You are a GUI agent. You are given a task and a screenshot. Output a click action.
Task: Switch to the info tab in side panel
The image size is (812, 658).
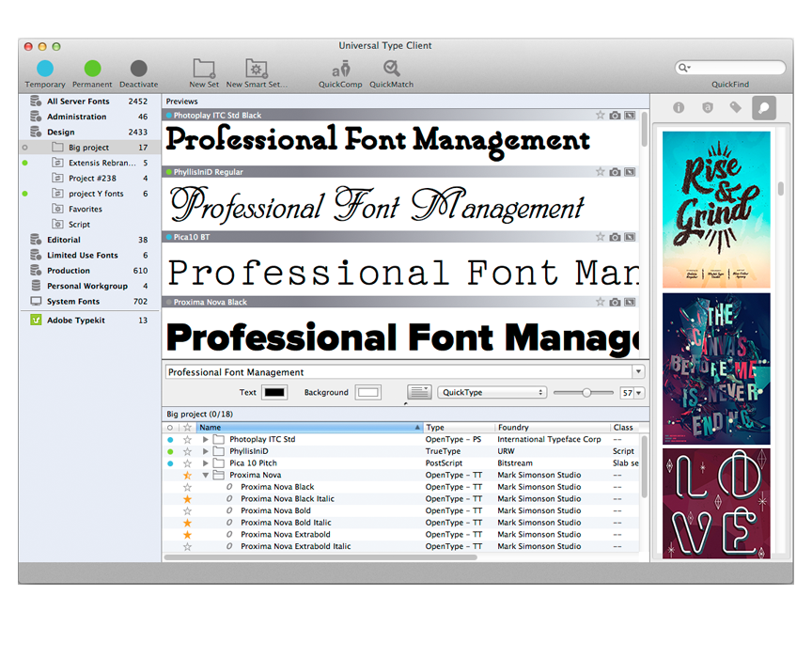pyautogui.click(x=678, y=108)
